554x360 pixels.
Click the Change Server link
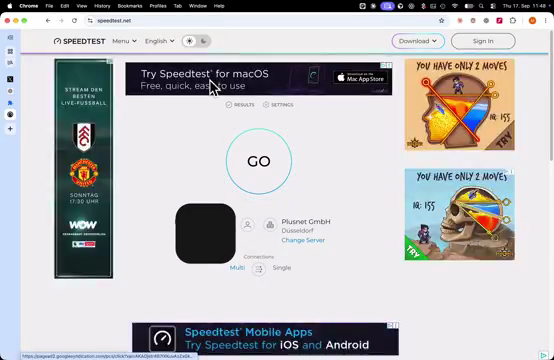(x=303, y=240)
